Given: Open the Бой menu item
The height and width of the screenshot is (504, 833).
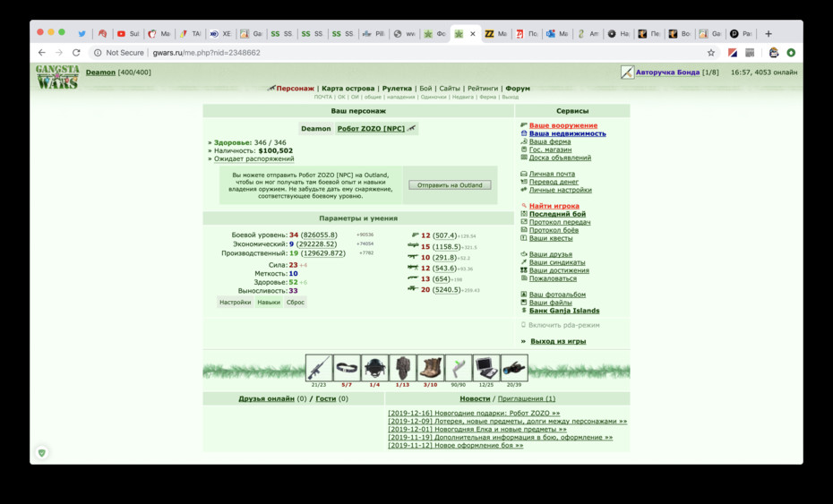Looking at the screenshot, I should (x=425, y=88).
